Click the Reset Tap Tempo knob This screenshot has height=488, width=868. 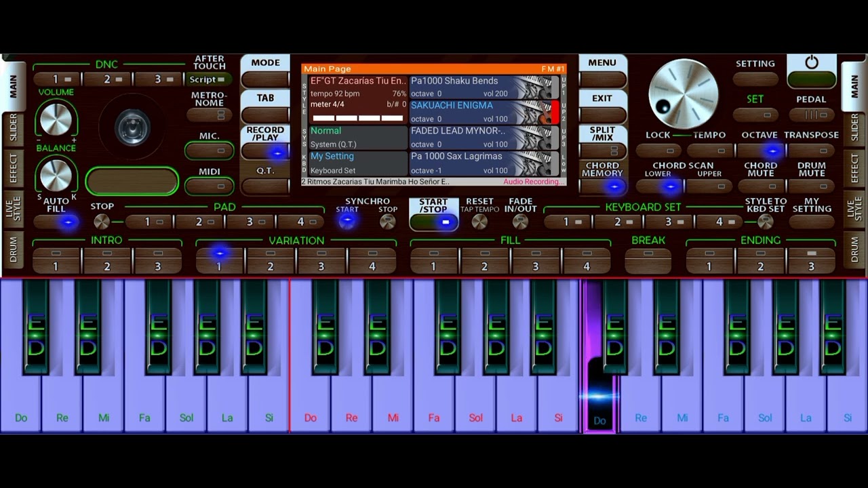[479, 221]
